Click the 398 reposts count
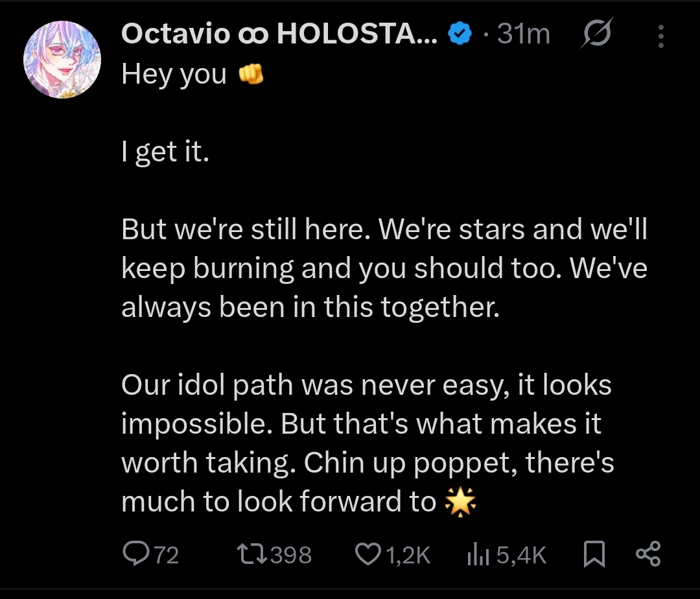This screenshot has height=599, width=700. pyautogui.click(x=290, y=555)
